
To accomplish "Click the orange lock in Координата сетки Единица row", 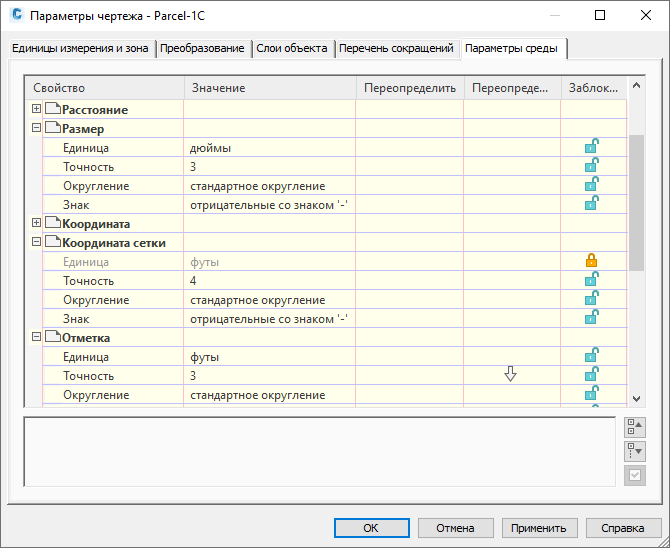I will point(591,261).
